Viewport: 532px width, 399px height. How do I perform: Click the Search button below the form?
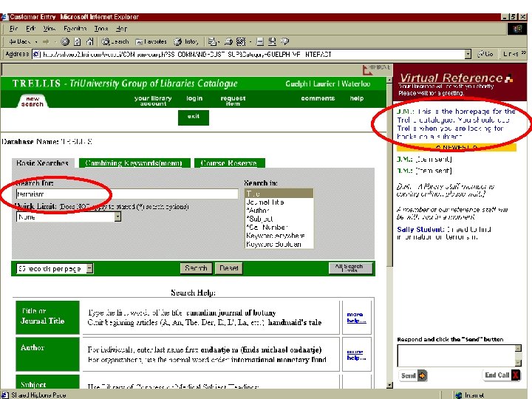tap(196, 268)
